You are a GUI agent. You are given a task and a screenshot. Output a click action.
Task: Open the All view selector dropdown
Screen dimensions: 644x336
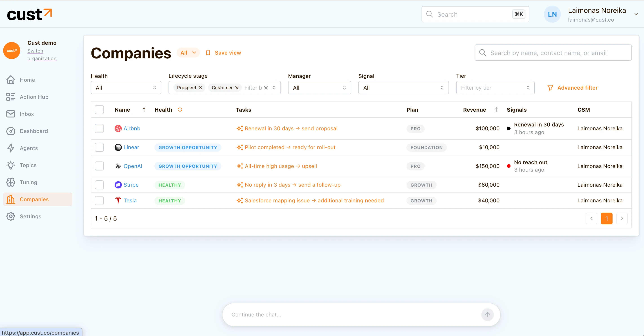pos(188,53)
